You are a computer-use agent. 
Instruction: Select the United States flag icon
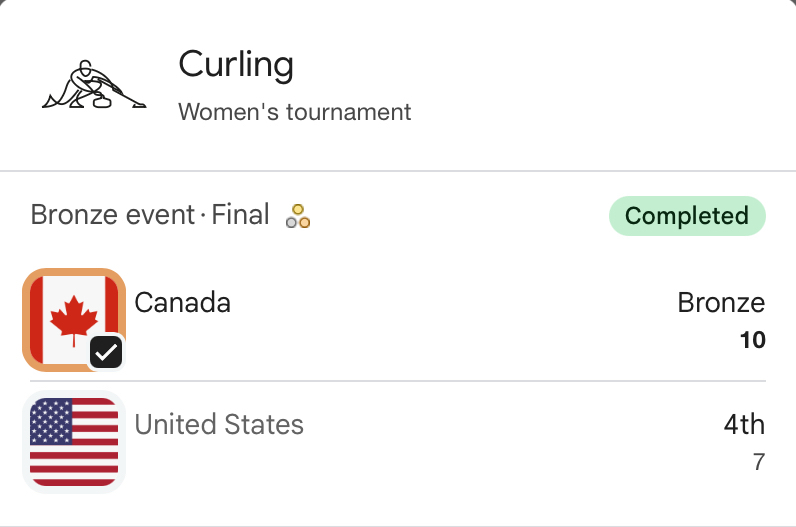[x=74, y=442]
